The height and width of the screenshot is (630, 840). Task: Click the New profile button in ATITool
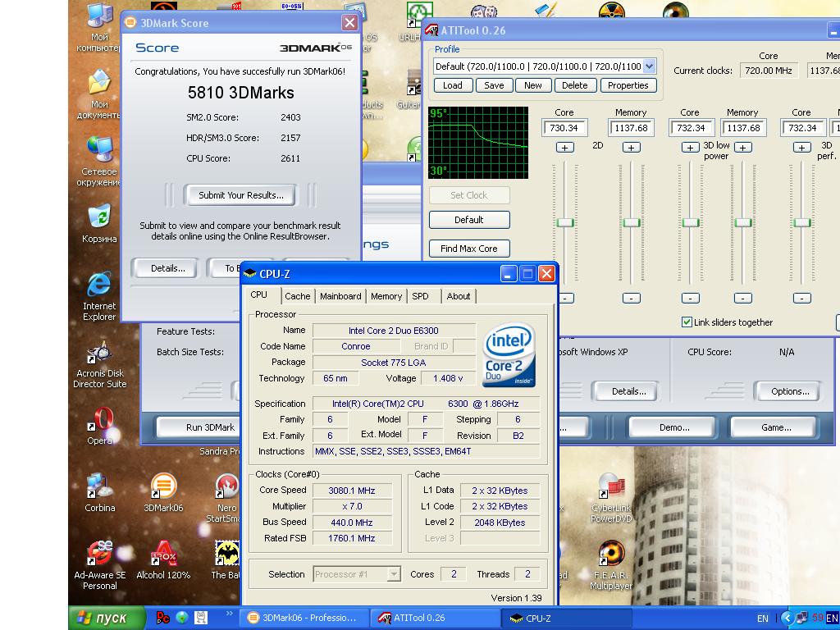click(x=533, y=85)
